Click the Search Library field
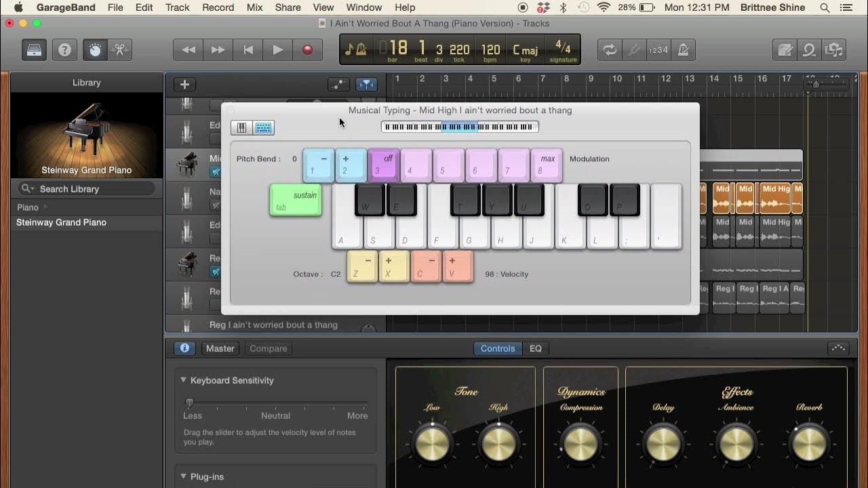The height and width of the screenshot is (488, 868). point(87,188)
